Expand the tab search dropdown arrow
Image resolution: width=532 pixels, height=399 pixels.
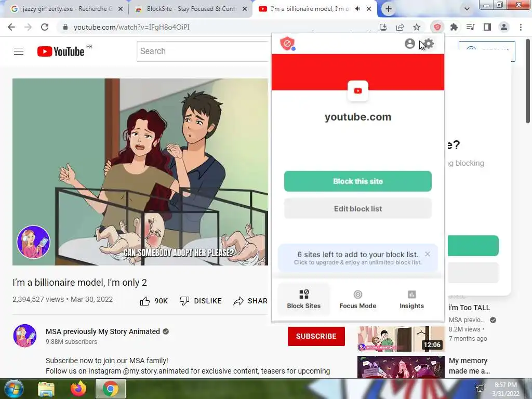click(x=467, y=9)
